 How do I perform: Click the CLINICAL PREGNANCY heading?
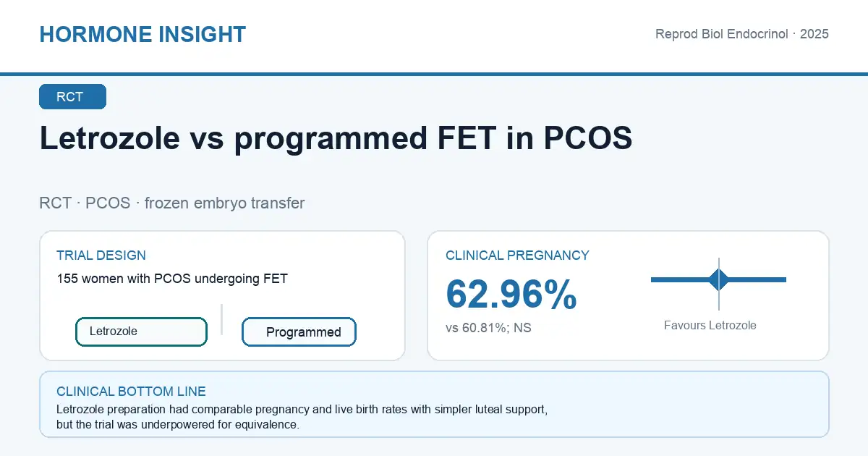click(517, 256)
